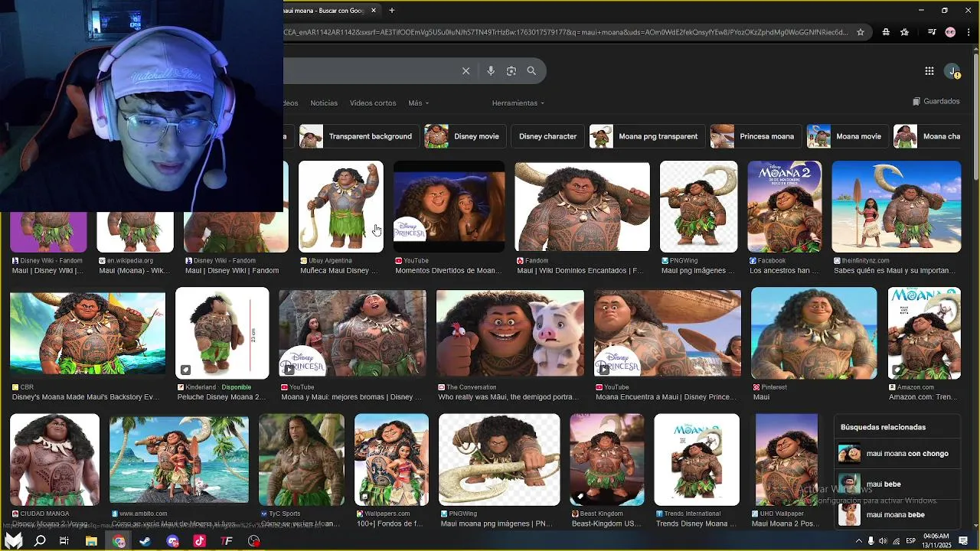Screen dimensions: 980x551
Task: Select the Disney movie filter chip
Action: pyautogui.click(x=465, y=136)
